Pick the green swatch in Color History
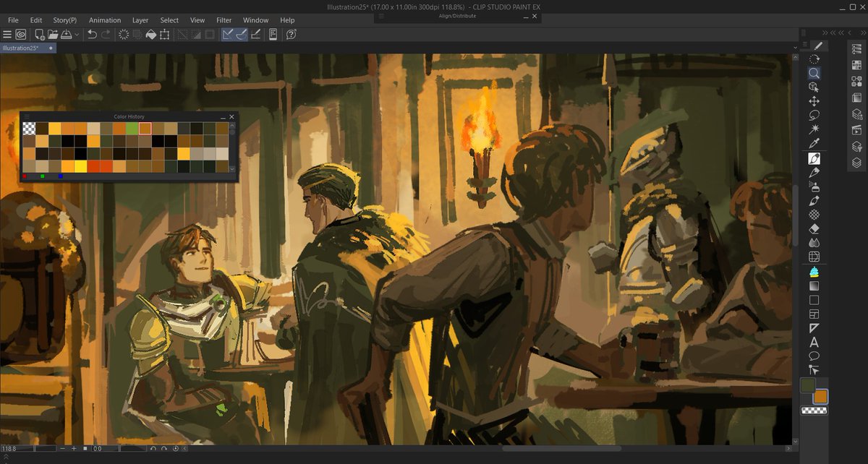 [132, 128]
